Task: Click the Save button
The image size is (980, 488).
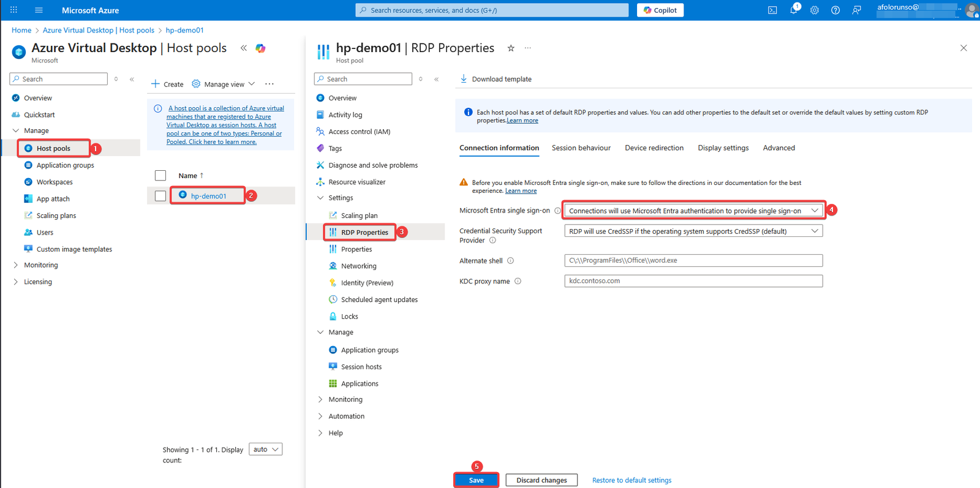Action: [476, 480]
